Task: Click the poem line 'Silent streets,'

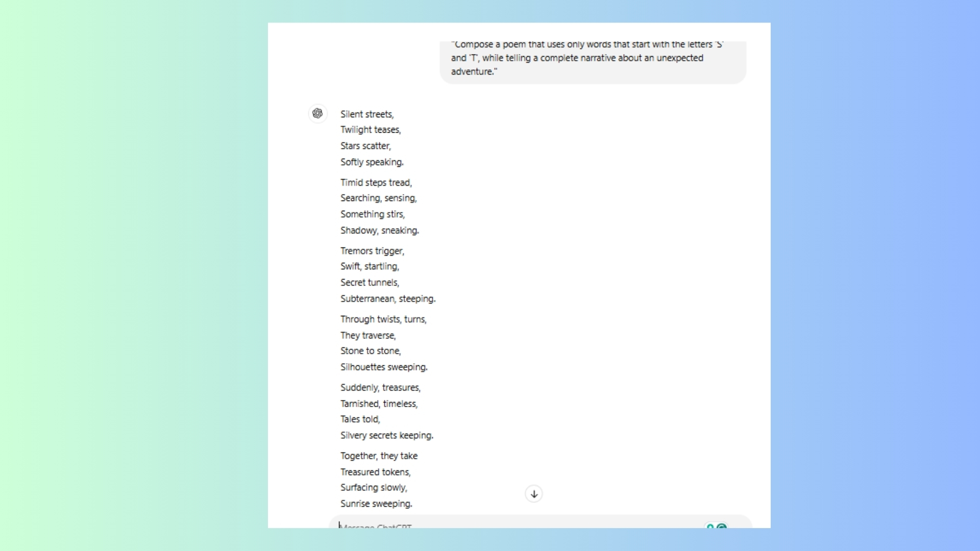Action: pos(367,114)
